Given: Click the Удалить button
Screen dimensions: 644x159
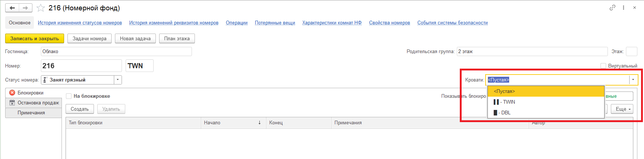Looking at the screenshot, I should click(x=111, y=109).
